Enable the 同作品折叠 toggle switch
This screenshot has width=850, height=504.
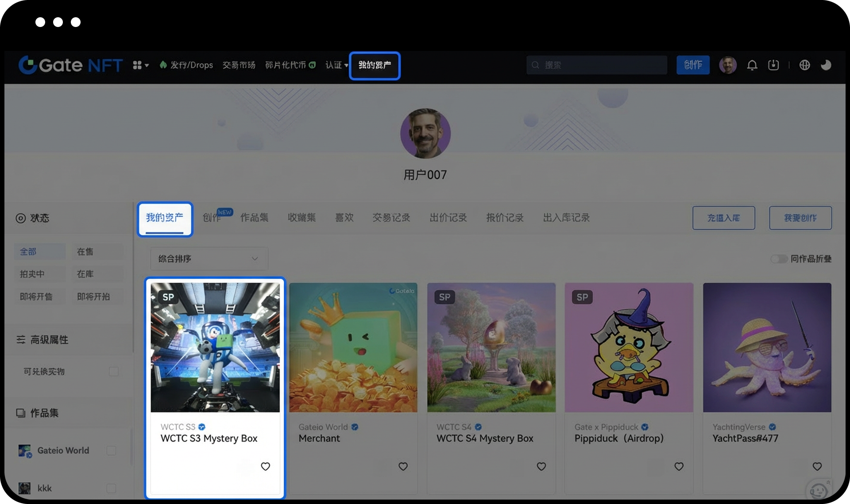779,259
